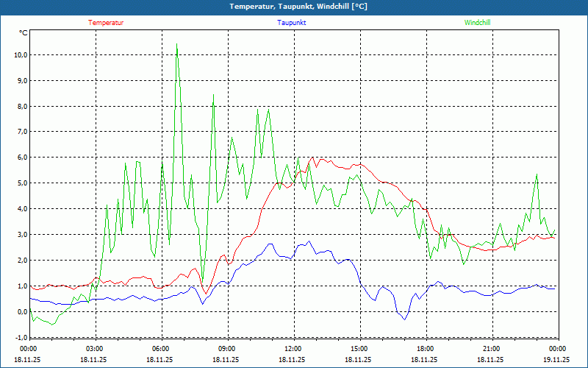Click the 15:00 time label
This screenshot has width=588, height=368.
[359, 349]
